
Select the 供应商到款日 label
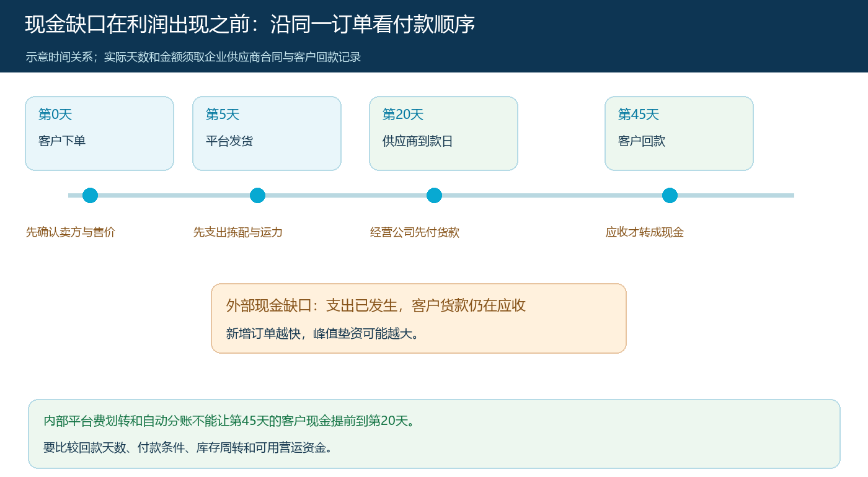point(418,141)
